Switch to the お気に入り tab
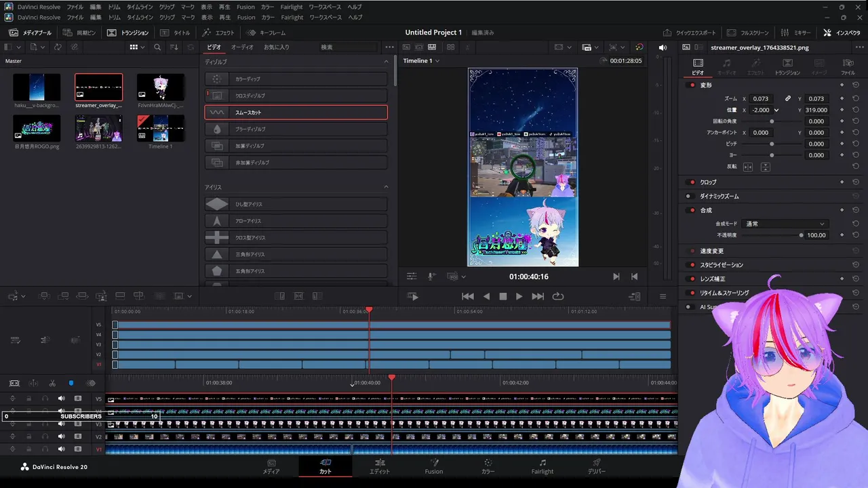The height and width of the screenshot is (488, 868). click(x=277, y=47)
